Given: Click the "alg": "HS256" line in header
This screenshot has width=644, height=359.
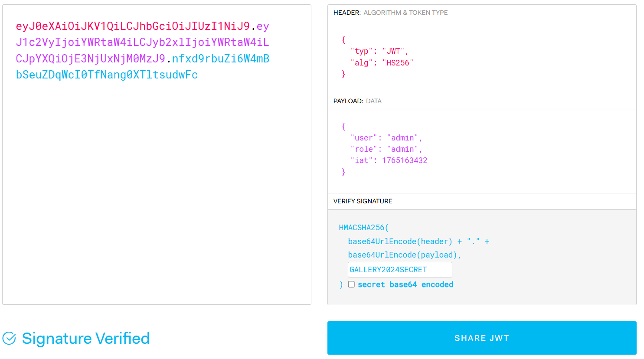Looking at the screenshot, I should [x=382, y=63].
